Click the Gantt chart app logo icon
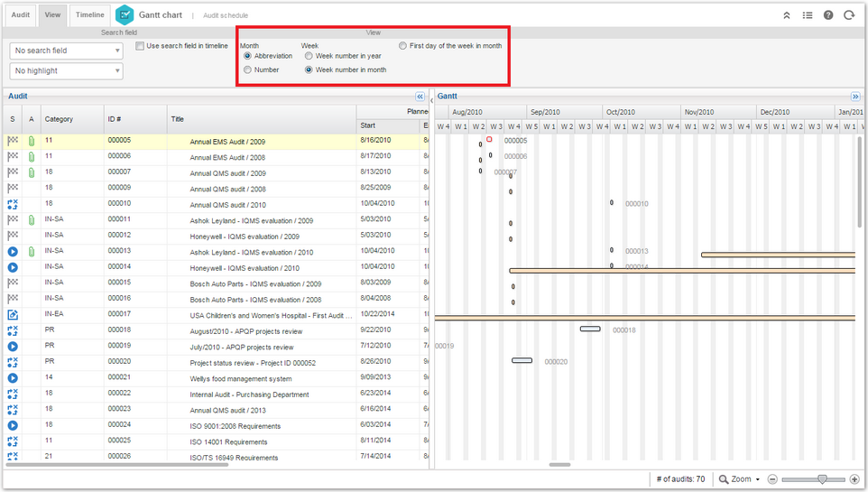 (x=125, y=15)
